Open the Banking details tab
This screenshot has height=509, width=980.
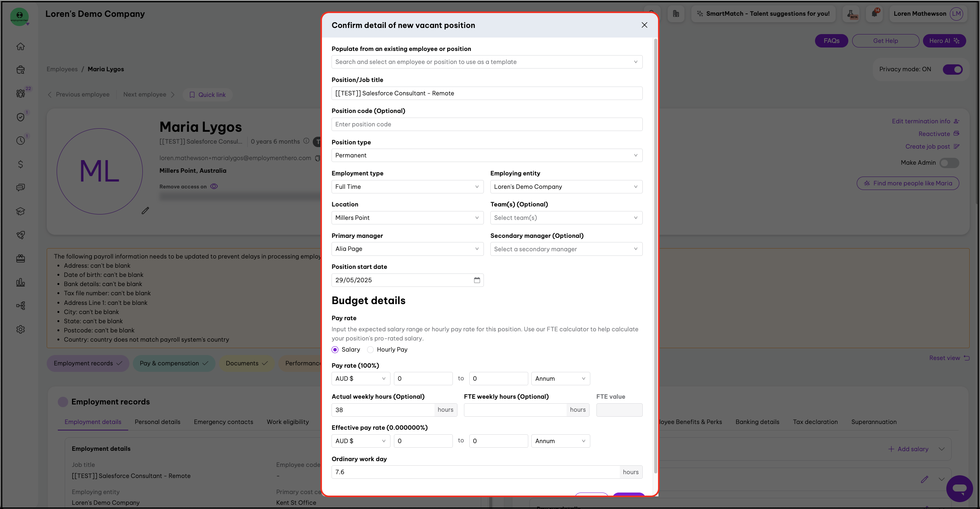click(757, 422)
